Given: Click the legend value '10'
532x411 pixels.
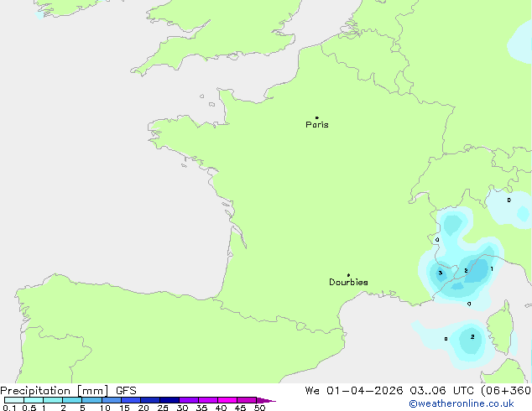Looking at the screenshot, I should point(105,408).
